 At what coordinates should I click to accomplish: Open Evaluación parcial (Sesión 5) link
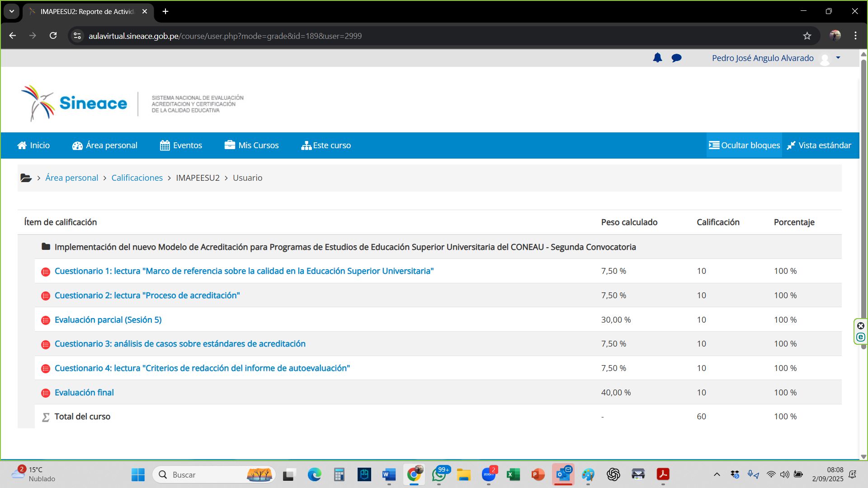108,320
